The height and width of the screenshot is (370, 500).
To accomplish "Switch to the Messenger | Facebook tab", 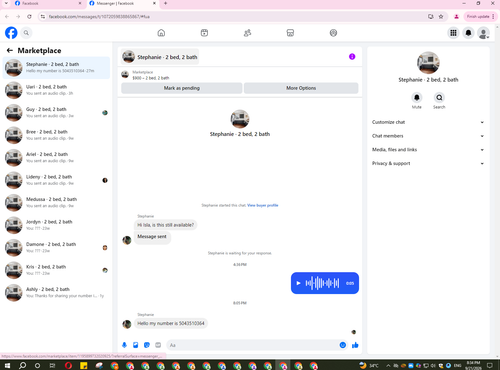I will (122, 3).
